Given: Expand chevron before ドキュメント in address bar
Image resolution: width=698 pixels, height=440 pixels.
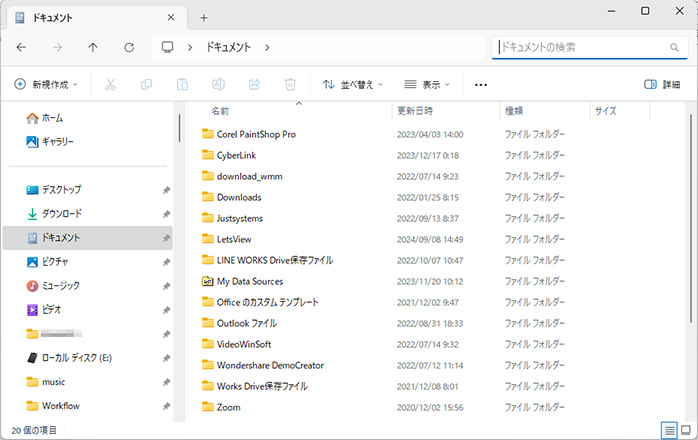Looking at the screenshot, I should 190,47.
